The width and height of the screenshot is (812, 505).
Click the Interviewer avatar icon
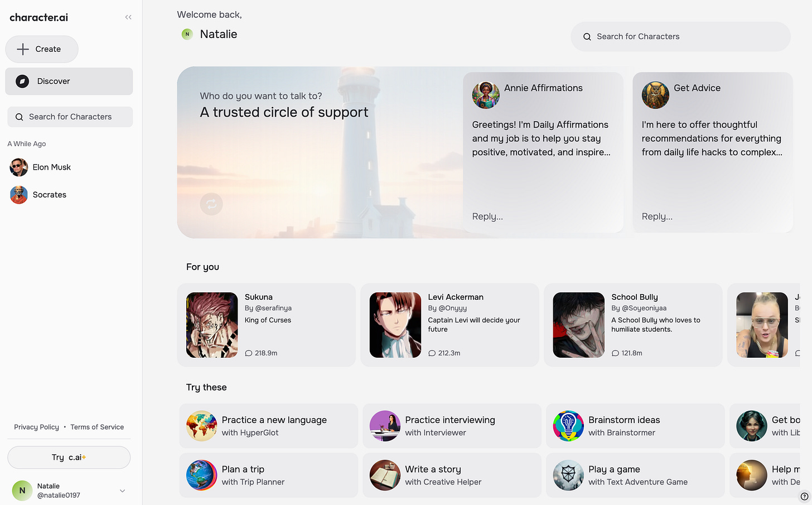385,426
